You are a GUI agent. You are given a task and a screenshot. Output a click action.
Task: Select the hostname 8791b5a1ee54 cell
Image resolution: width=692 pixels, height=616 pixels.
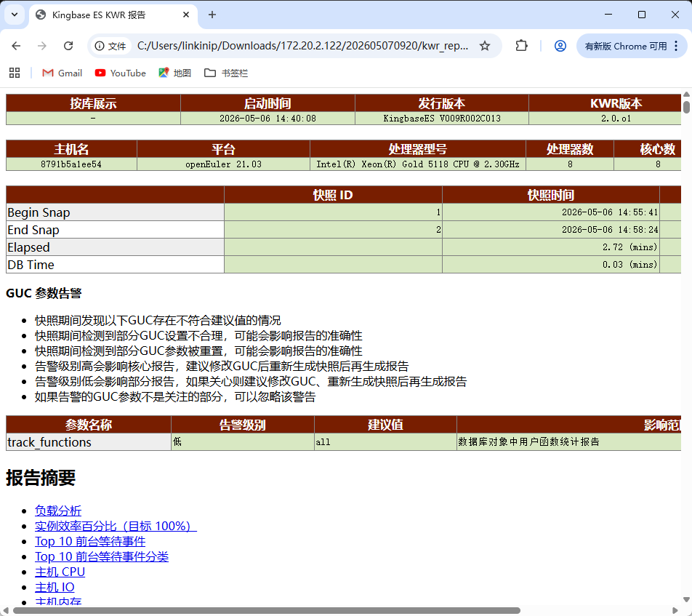point(71,164)
